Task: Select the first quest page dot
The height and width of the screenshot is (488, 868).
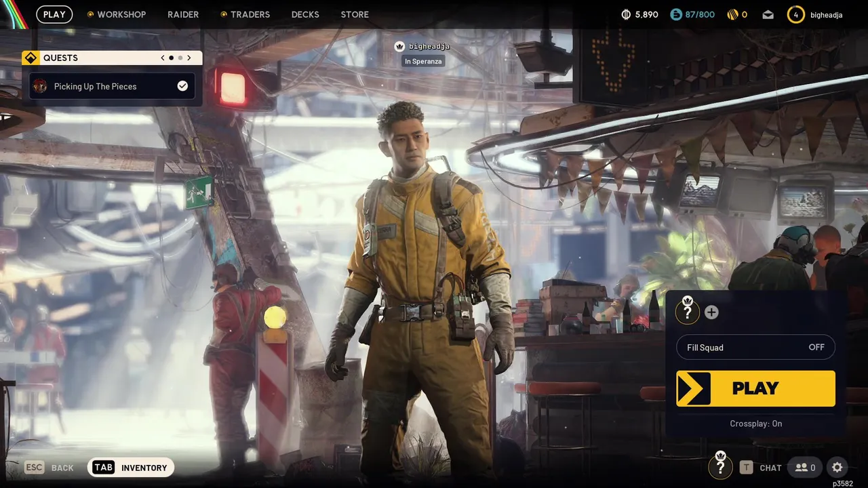Action: click(x=171, y=58)
